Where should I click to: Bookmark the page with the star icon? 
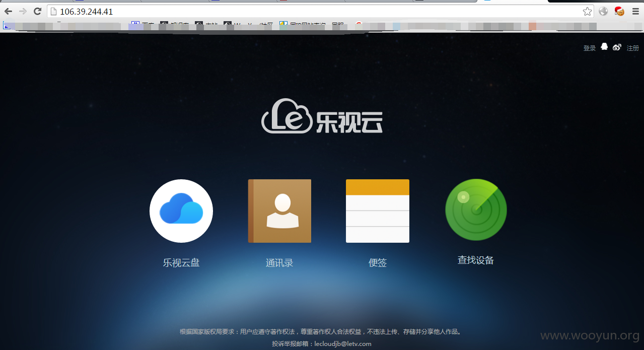tap(587, 12)
